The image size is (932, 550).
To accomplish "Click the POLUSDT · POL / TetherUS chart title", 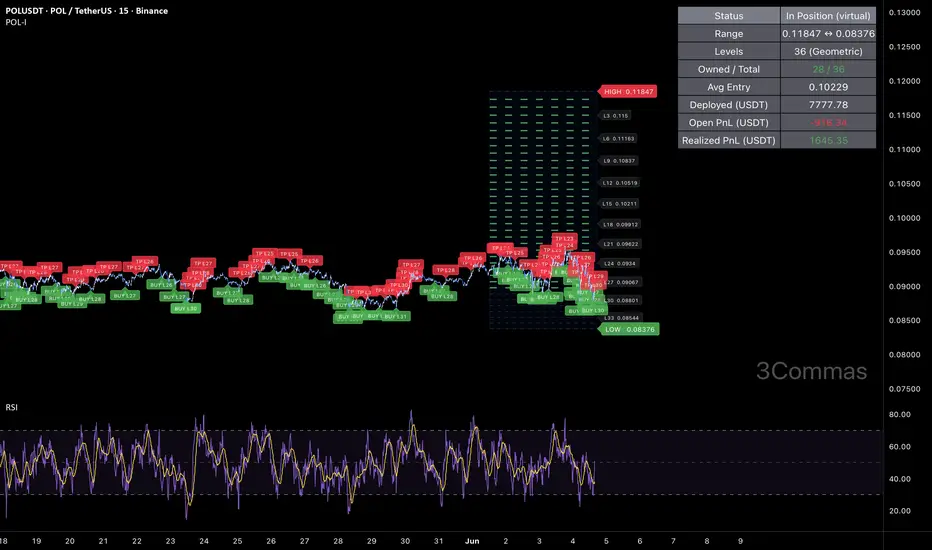I will (x=86, y=11).
